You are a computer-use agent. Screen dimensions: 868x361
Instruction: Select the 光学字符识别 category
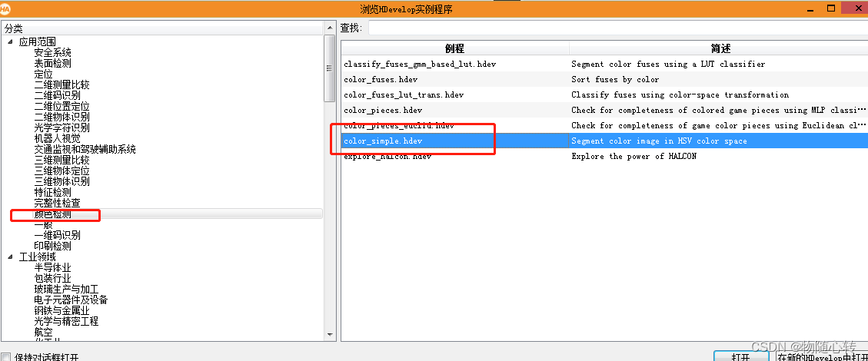(62, 128)
